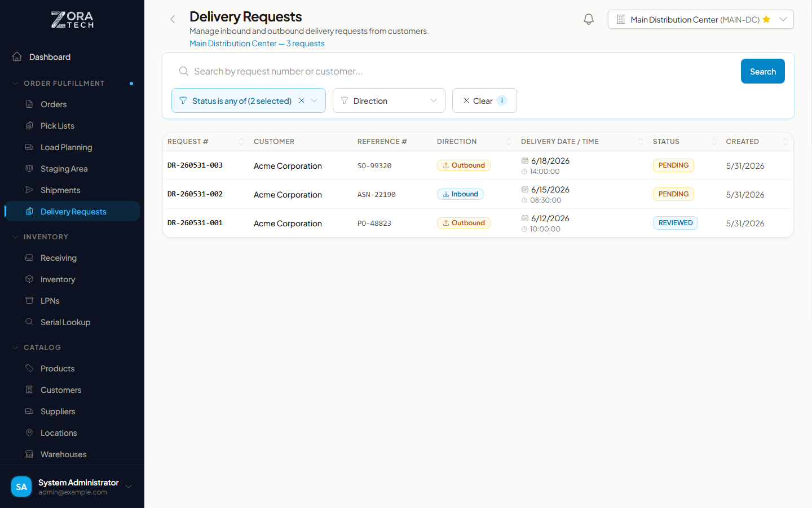This screenshot has height=508, width=812.
Task: Click the Shipments send icon
Action: (29, 190)
